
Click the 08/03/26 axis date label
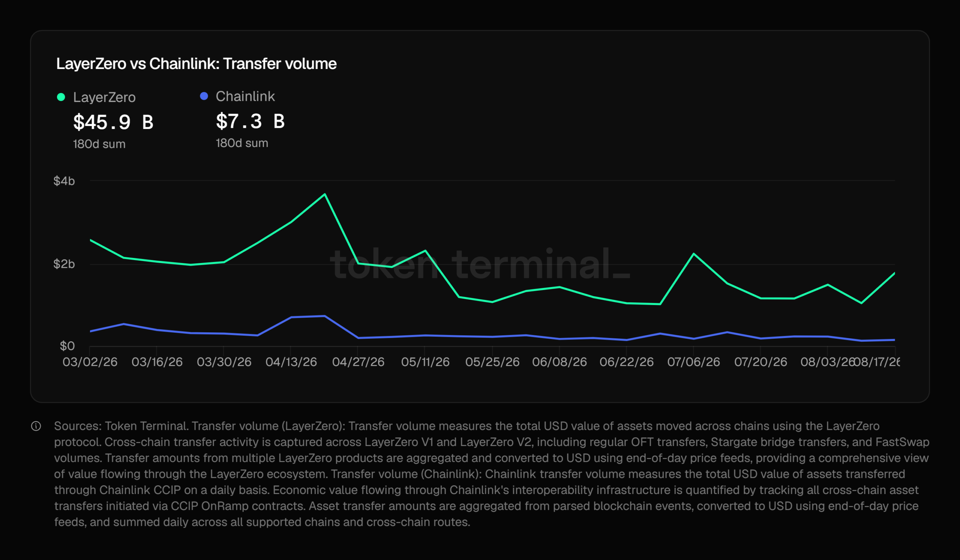[x=827, y=362]
